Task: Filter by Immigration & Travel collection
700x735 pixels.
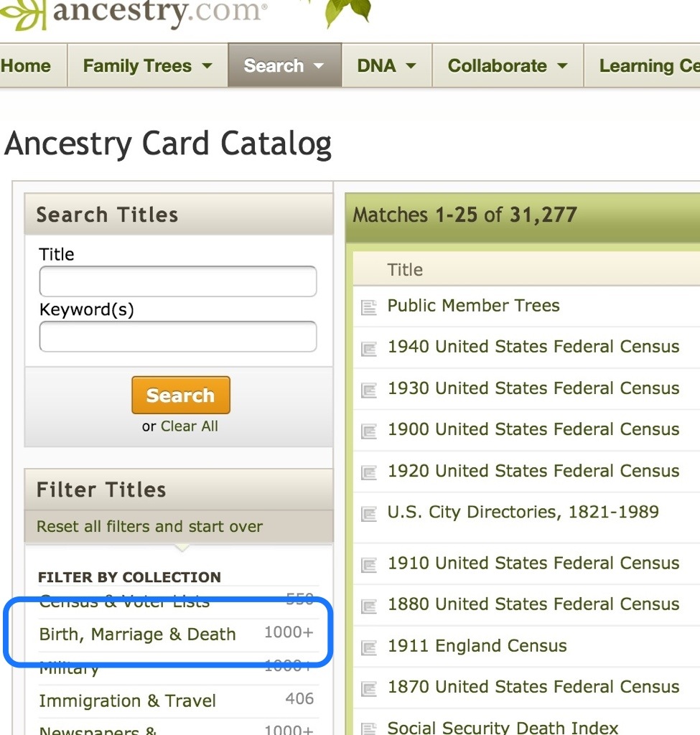Action: point(127,701)
